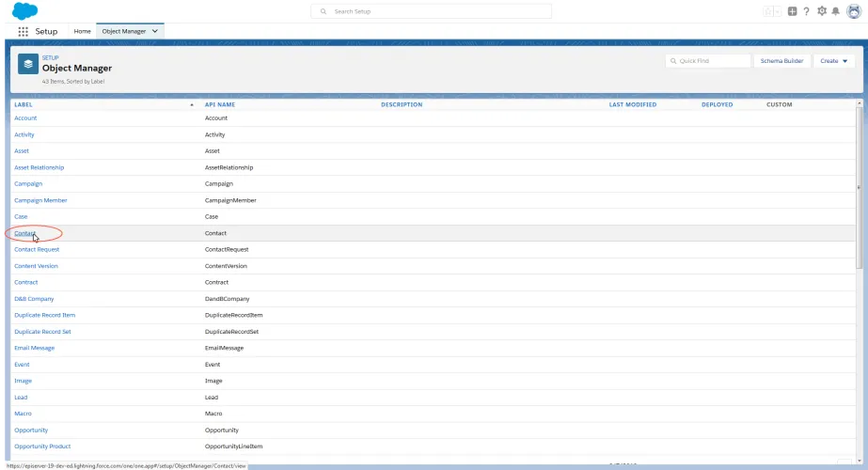Sort by Deployed column header
The image size is (868, 470).
[x=717, y=104]
